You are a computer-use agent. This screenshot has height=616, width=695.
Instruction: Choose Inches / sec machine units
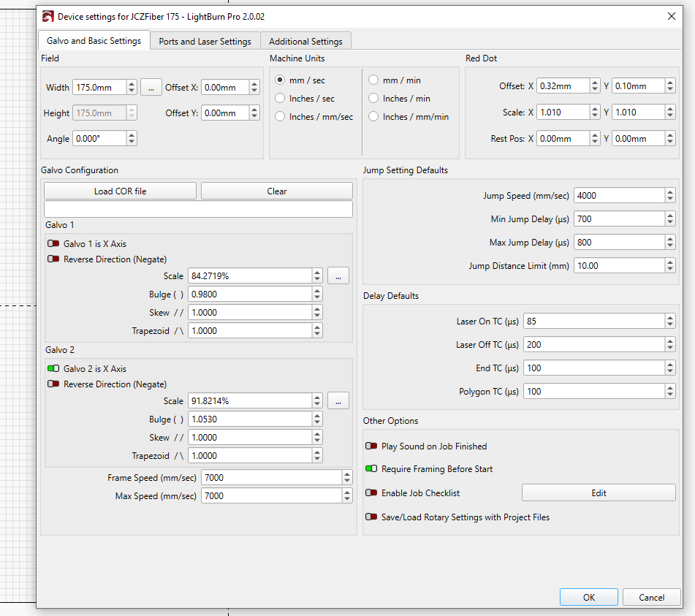281,99
